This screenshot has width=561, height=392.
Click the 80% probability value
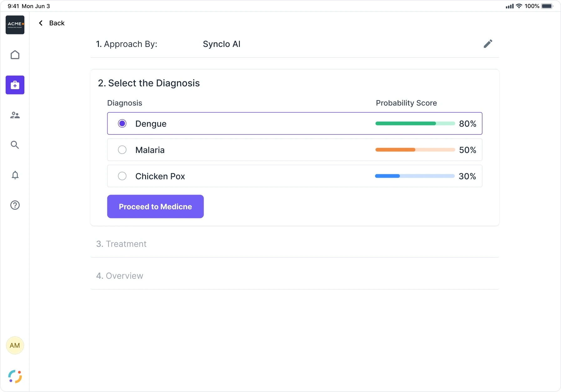click(467, 124)
